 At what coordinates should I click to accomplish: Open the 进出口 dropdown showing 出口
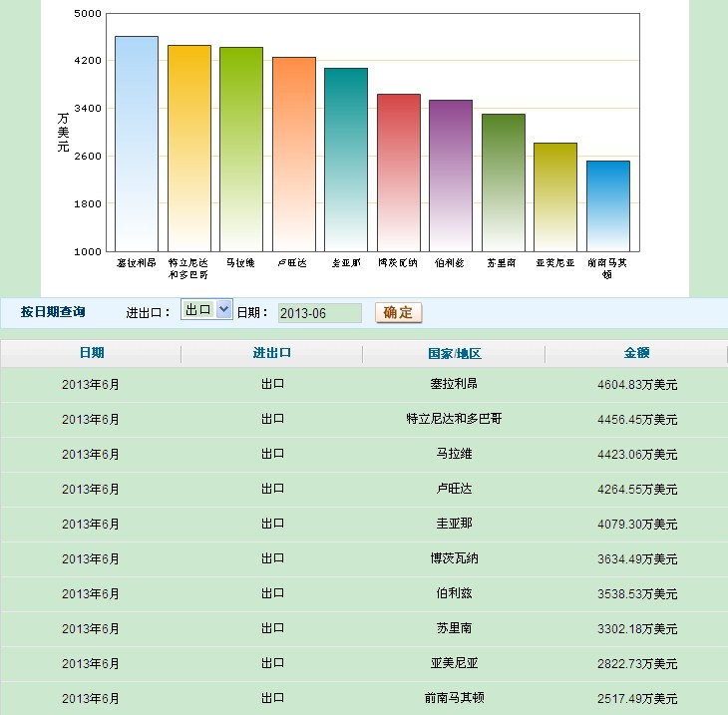[206, 310]
